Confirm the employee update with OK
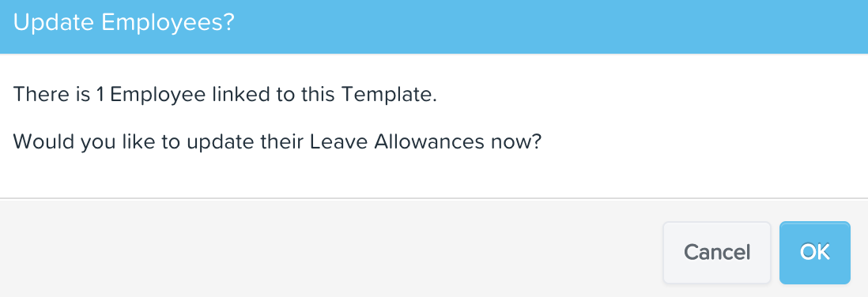 [x=814, y=253]
